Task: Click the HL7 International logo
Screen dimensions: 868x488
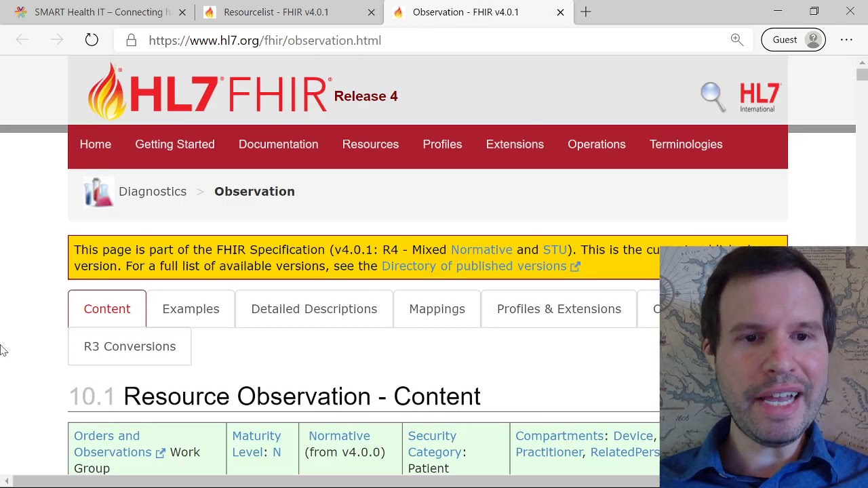Action: (x=759, y=97)
